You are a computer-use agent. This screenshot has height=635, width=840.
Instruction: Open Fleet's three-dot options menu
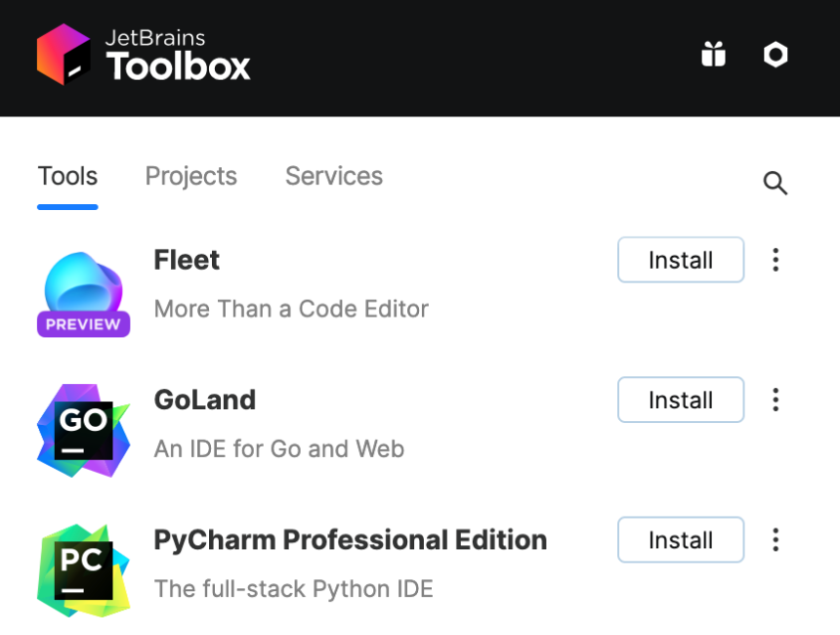pyautogui.click(x=775, y=260)
